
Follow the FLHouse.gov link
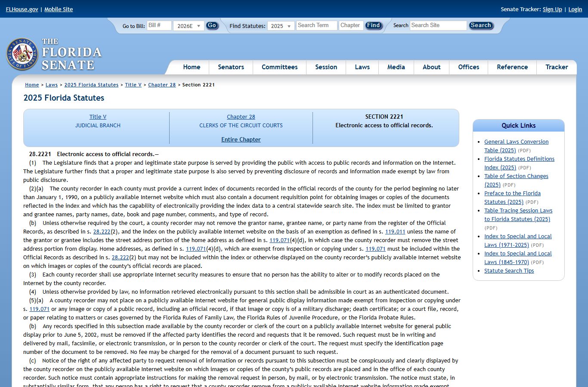[x=22, y=9]
